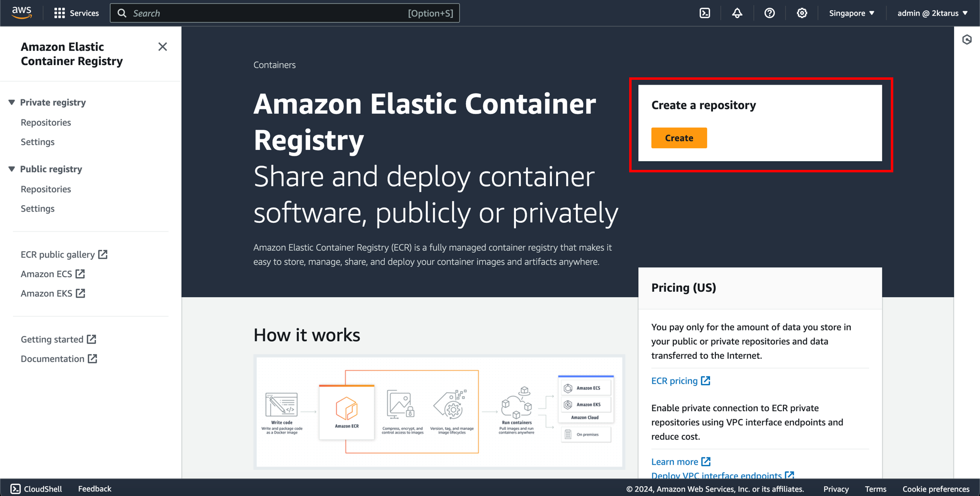The width and height of the screenshot is (980, 496).
Task: Open the Privacy footer link
Action: 836,489
